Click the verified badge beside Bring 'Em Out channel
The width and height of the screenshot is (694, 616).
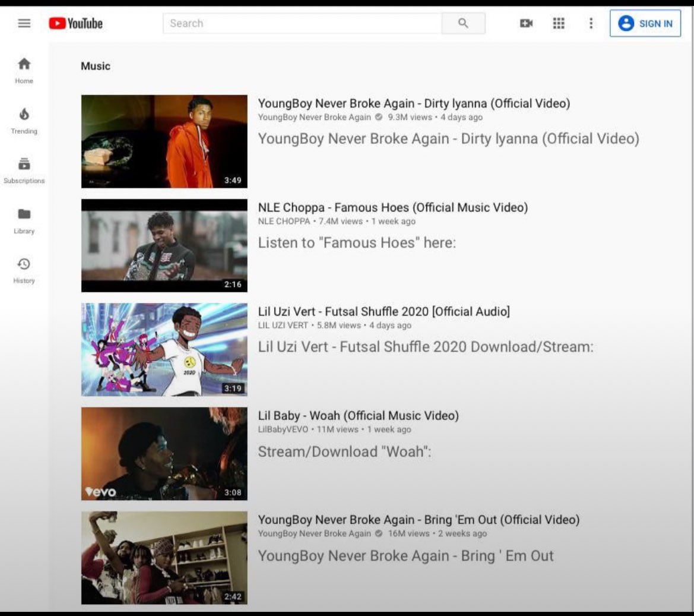tap(379, 533)
